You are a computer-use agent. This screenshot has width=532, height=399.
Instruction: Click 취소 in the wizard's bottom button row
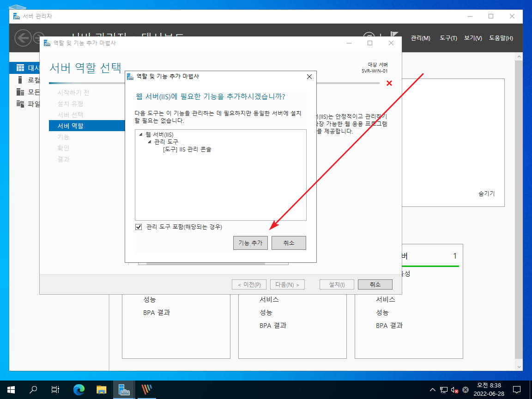[375, 284]
